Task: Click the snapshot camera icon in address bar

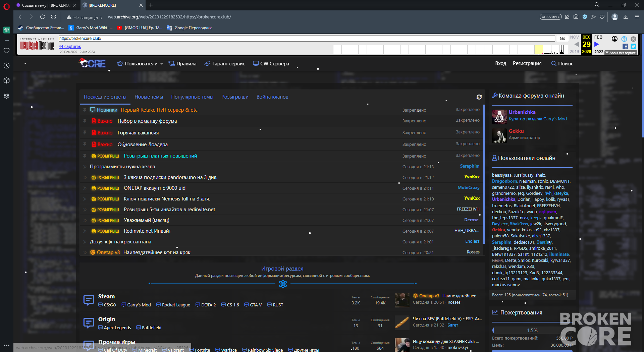Action: click(576, 17)
